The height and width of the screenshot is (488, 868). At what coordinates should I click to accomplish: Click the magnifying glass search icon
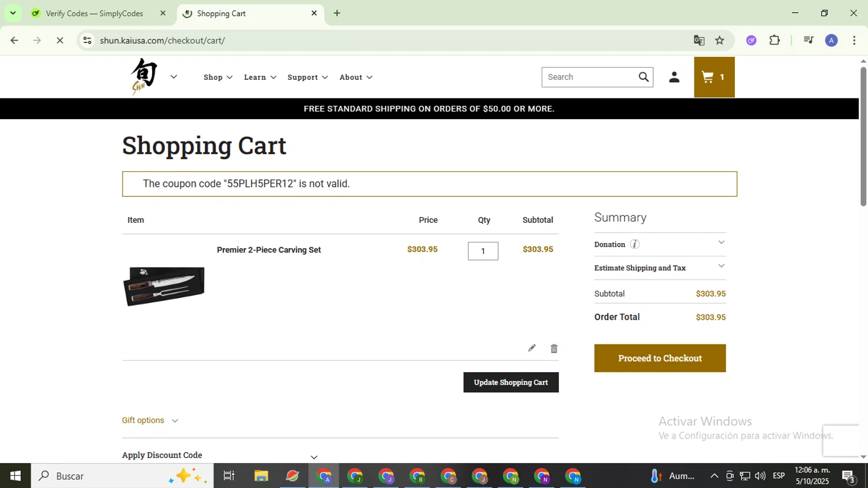[x=643, y=77]
